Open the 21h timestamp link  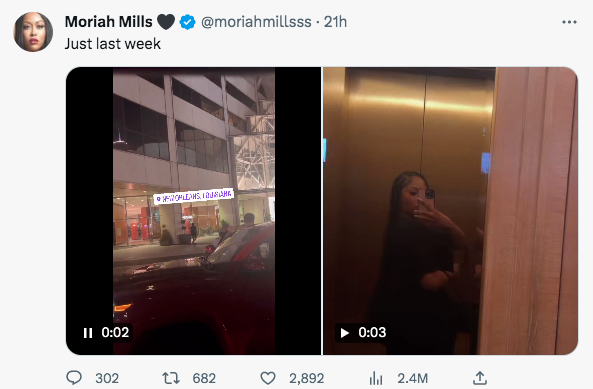click(x=335, y=22)
